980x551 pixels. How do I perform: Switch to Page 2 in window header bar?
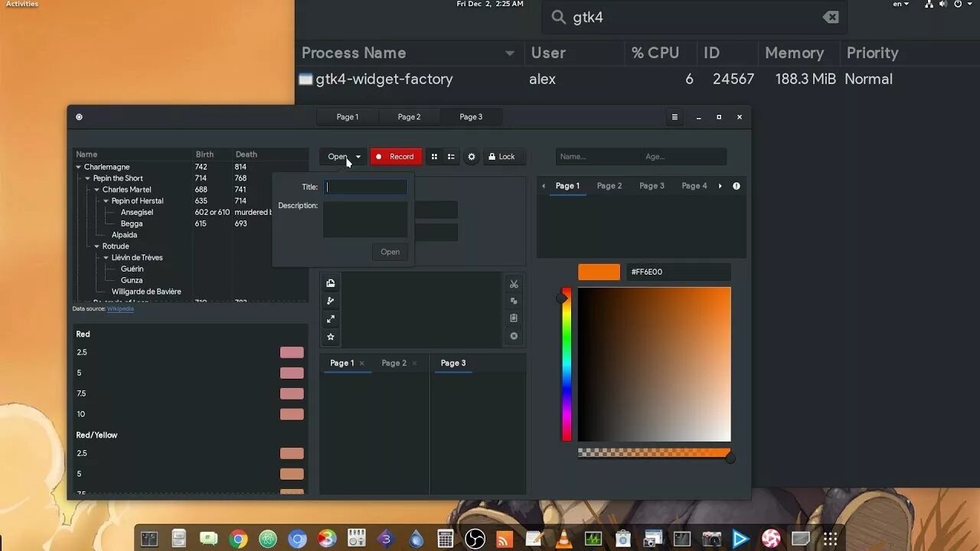pos(409,117)
